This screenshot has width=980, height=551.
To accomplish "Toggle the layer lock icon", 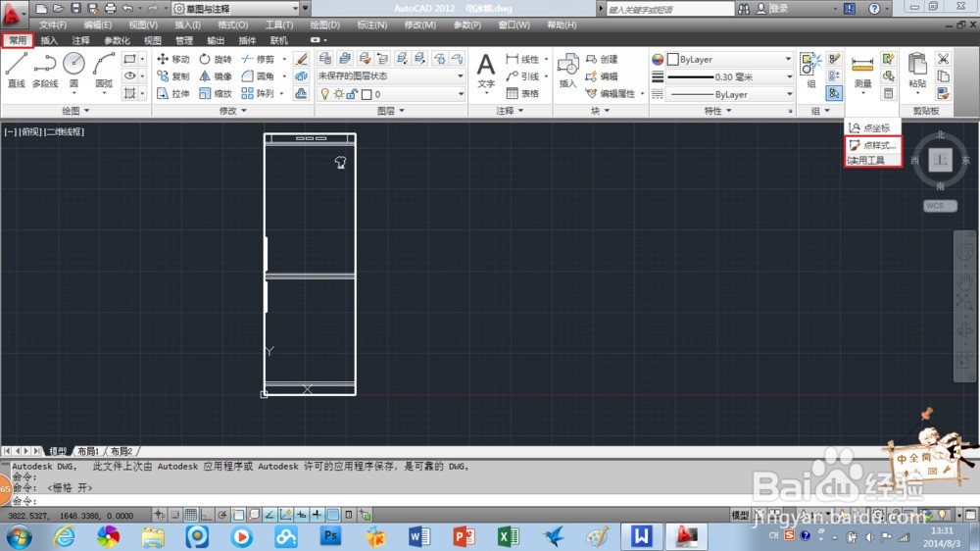I will tap(352, 95).
